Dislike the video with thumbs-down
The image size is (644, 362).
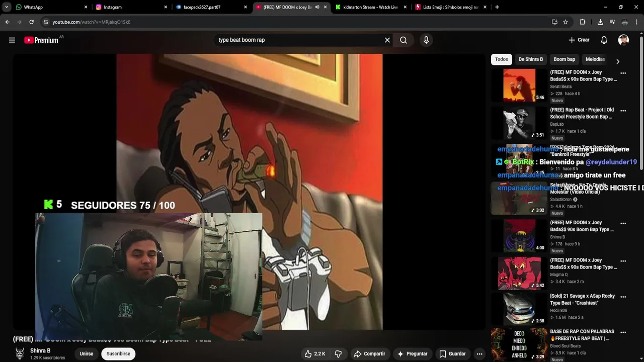click(x=338, y=354)
